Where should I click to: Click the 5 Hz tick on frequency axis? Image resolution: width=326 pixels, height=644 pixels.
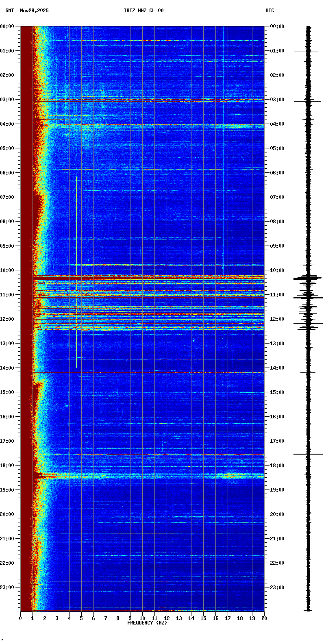(x=81, y=618)
